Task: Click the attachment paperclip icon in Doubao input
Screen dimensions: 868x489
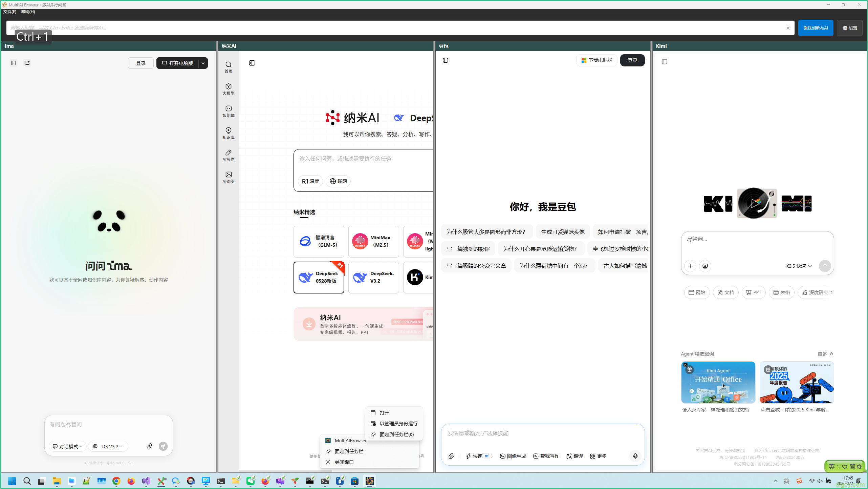Action: (451, 456)
